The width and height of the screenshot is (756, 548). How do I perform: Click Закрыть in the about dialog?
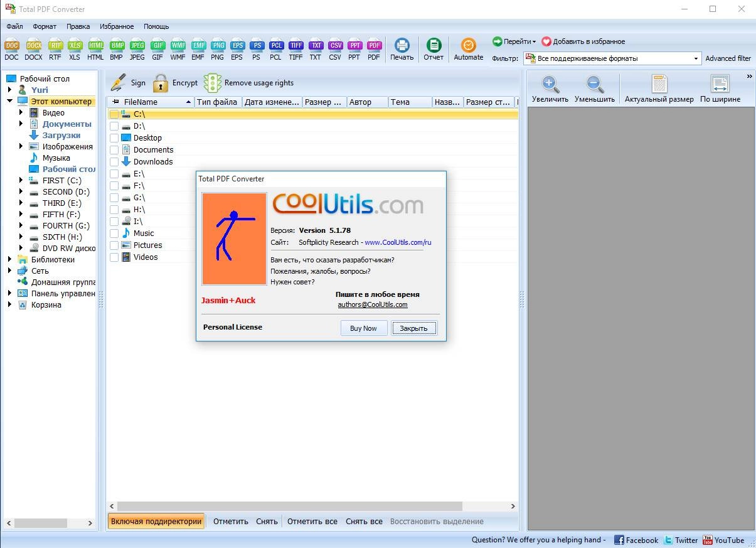413,328
